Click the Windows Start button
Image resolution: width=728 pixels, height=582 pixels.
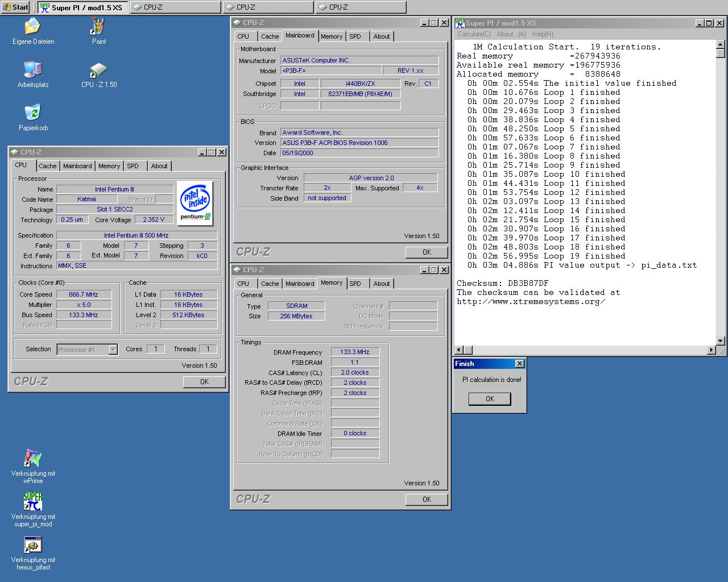coord(15,7)
